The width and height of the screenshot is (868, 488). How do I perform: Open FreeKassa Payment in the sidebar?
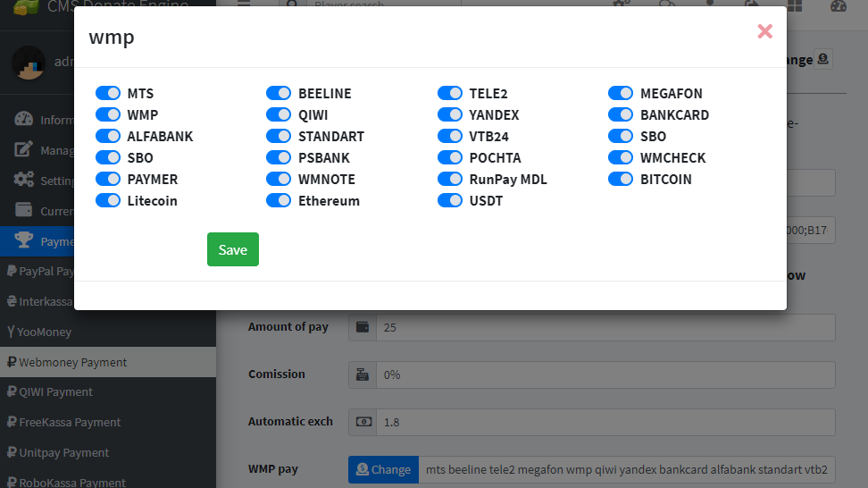pyautogui.click(x=70, y=422)
